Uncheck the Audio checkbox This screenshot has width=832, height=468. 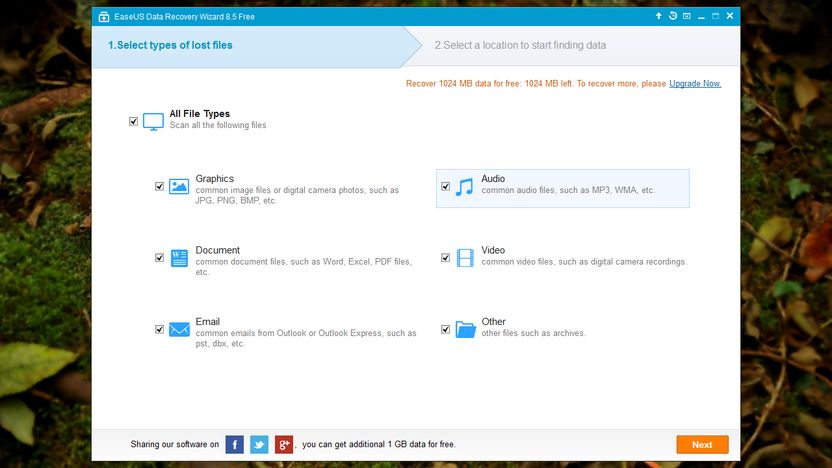point(445,186)
